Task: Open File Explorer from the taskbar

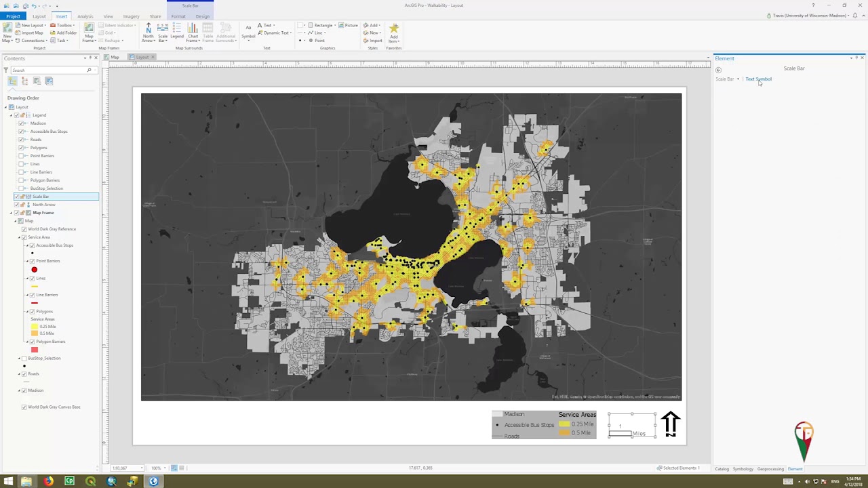Action: pos(26,481)
